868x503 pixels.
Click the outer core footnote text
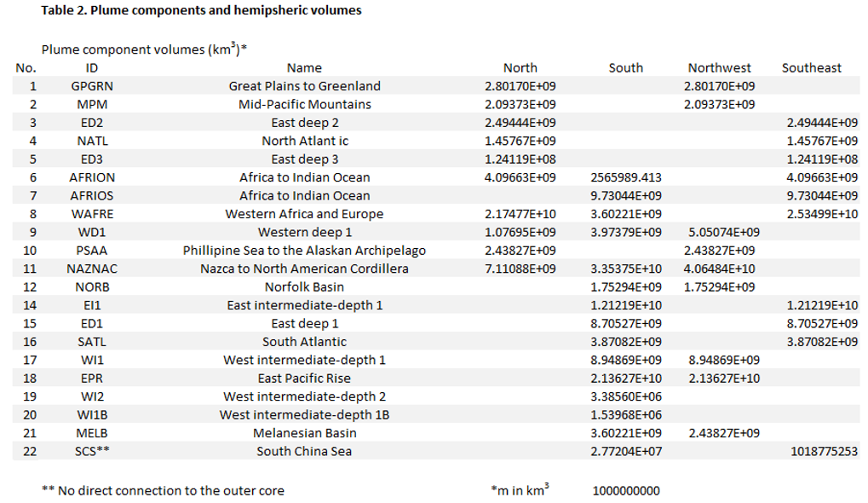click(x=163, y=491)
